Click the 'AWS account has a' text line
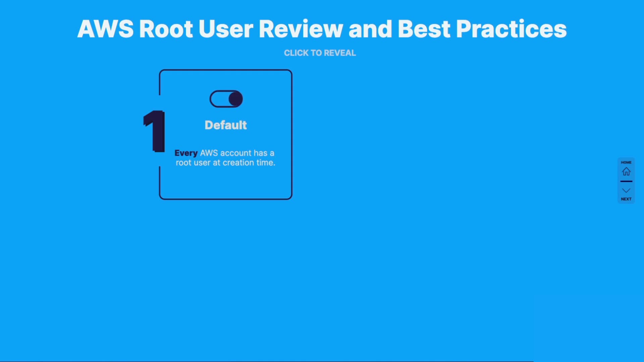Screen dimensions: 644x362 pyautogui.click(x=237, y=153)
